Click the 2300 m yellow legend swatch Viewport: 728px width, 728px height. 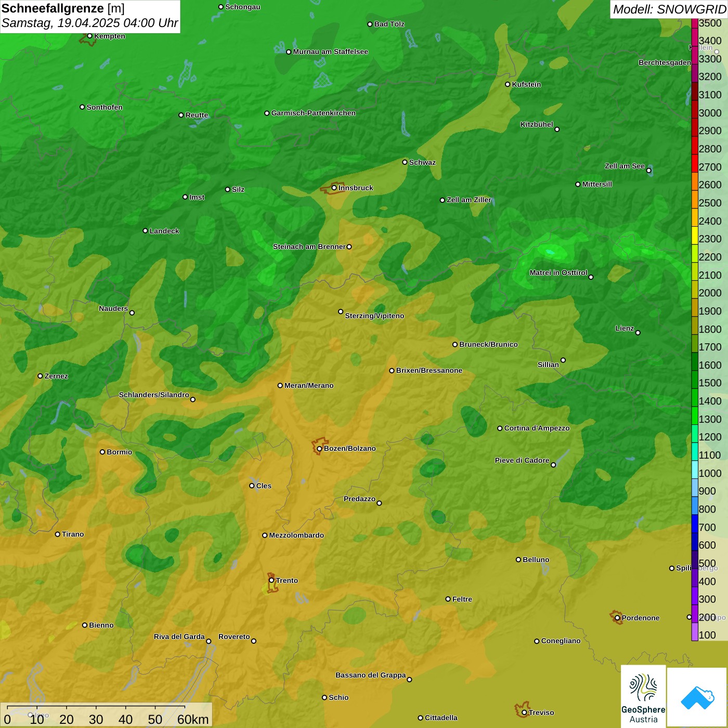tap(695, 236)
